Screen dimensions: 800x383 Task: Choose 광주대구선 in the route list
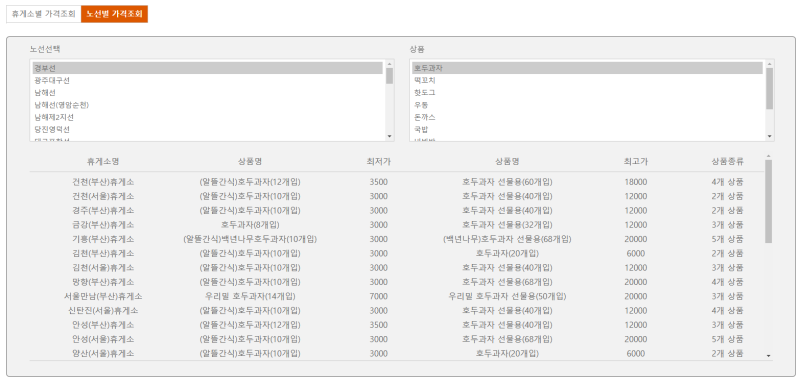tap(208, 81)
